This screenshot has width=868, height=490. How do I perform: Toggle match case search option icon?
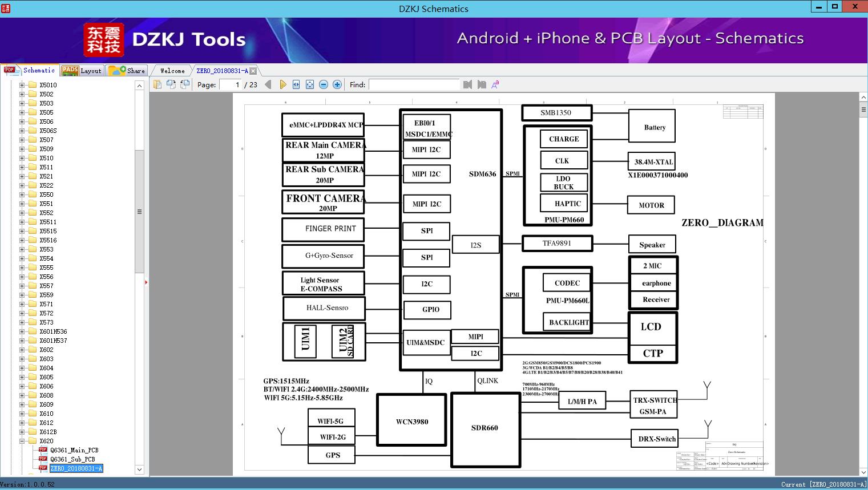(x=495, y=84)
